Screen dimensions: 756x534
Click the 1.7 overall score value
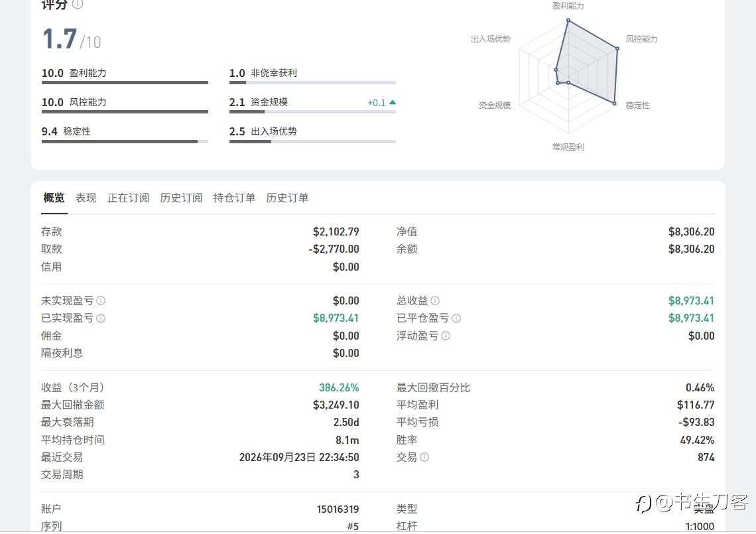click(60, 38)
